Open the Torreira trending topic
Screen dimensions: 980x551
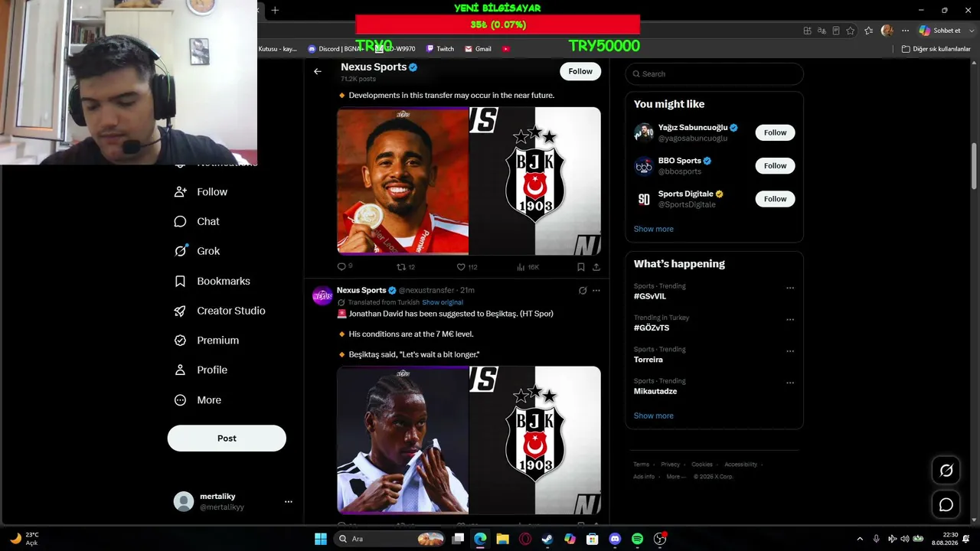click(648, 360)
